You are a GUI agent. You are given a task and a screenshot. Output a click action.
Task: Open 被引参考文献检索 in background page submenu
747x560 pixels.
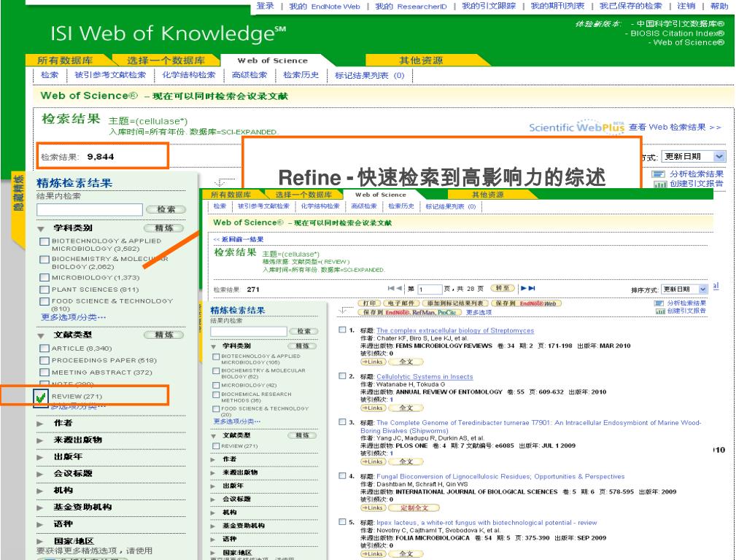pos(110,75)
